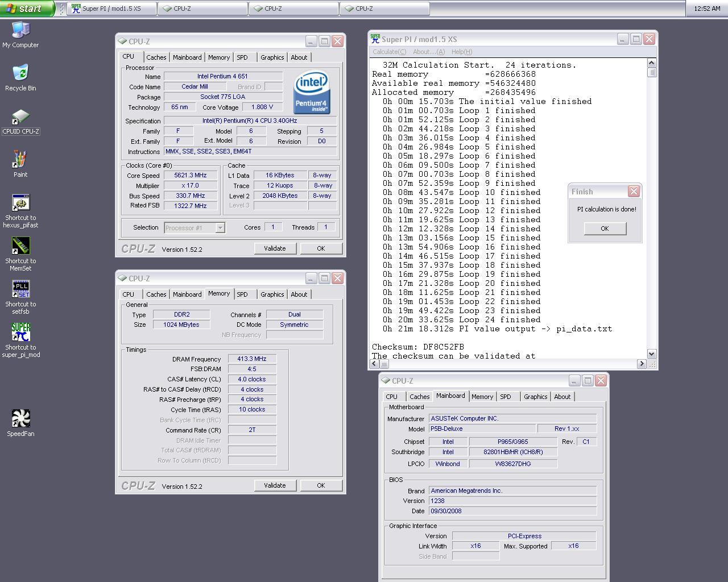The width and height of the screenshot is (728, 582).
Task: Open Mainboard tab in CPU window
Action: pyautogui.click(x=187, y=57)
